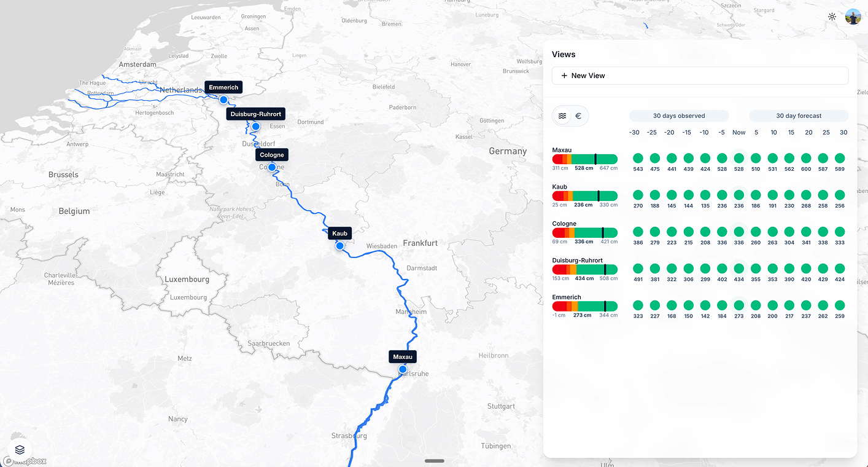This screenshot has width=868, height=467.
Task: Expand the New View input
Action: tap(700, 75)
